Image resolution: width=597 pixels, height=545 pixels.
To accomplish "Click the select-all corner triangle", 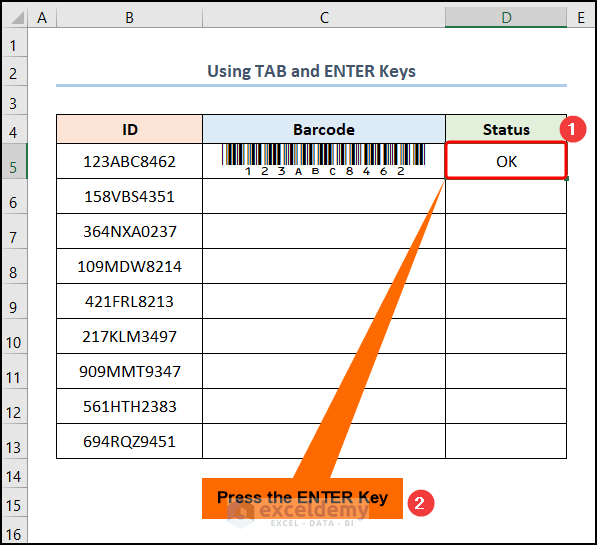I will click(x=17, y=18).
